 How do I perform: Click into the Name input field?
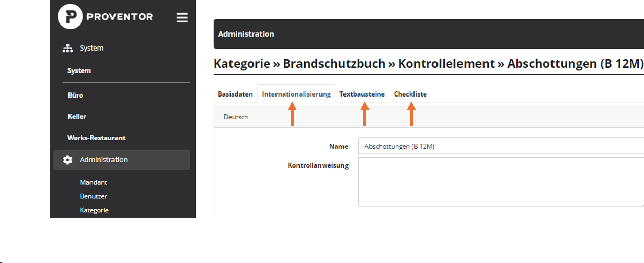tap(501, 146)
